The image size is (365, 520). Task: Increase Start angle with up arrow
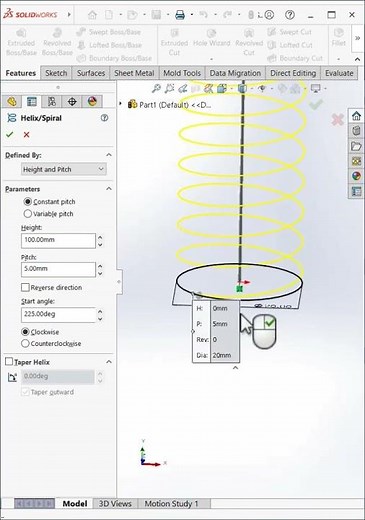coord(100,311)
